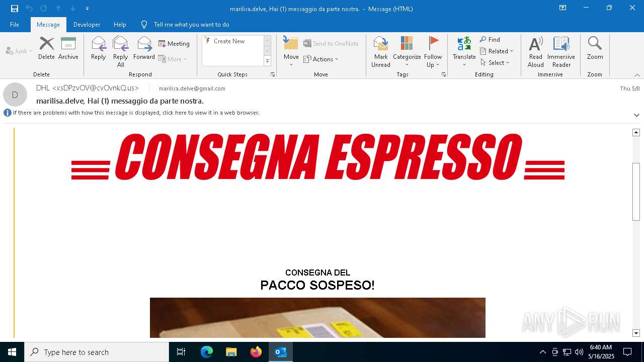The height and width of the screenshot is (362, 644).
Task: Click message scrollbar up arrow
Action: coord(636,132)
